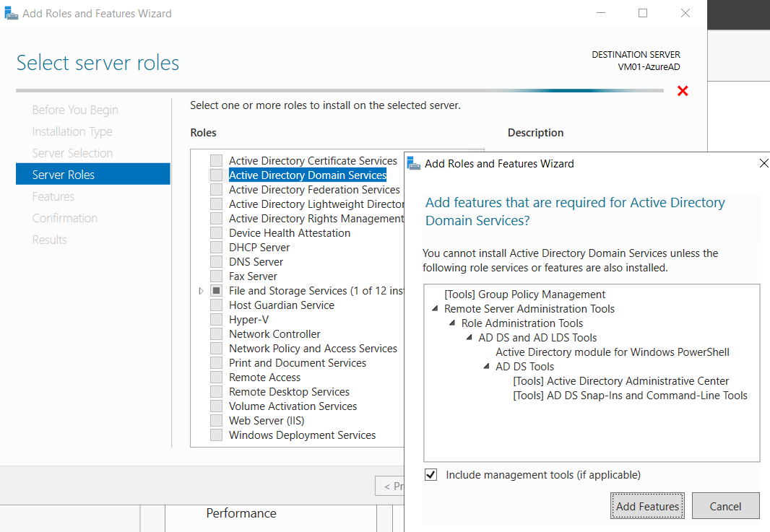The image size is (770, 532).
Task: Select the Network Controller role label
Action: pyautogui.click(x=274, y=334)
